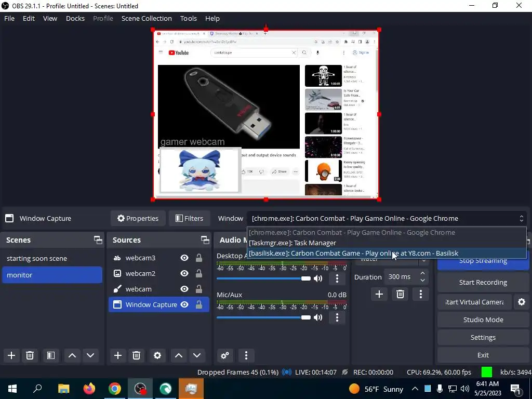Open the Tools menu

(189, 18)
